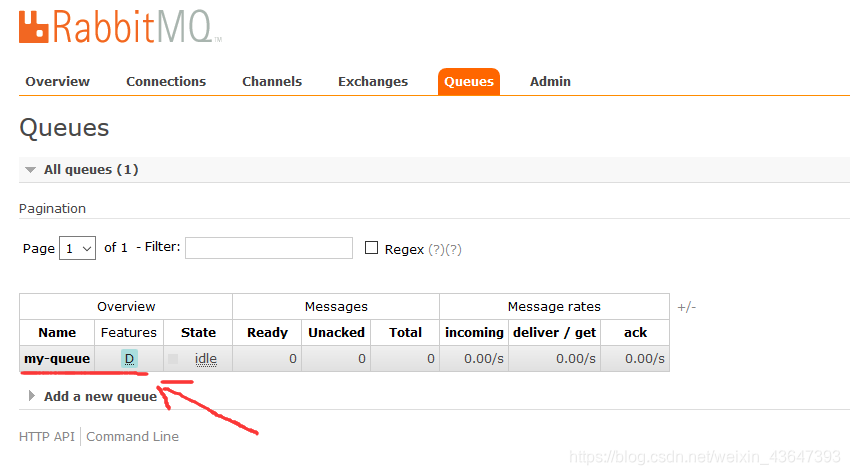Screen dimensions: 850x475
Task: Open the Command Line link
Action: coord(132,437)
